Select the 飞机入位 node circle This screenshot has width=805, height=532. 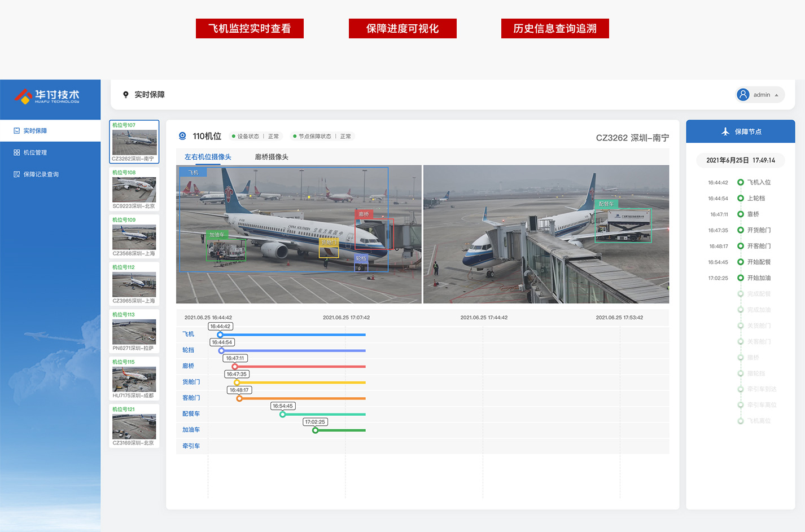point(741,182)
